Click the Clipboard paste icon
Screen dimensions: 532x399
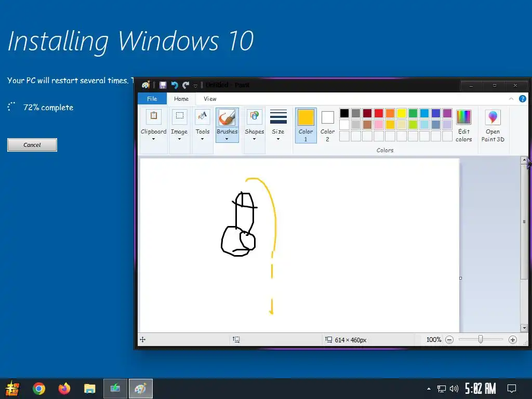[154, 116]
